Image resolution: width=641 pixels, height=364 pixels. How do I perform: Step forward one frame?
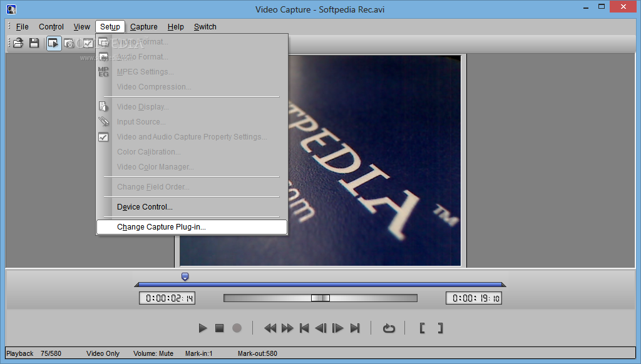tap(337, 328)
